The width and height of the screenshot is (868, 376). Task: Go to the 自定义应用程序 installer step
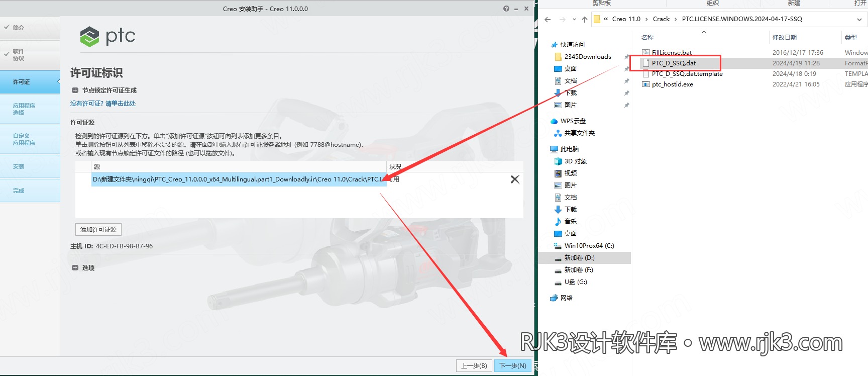coord(30,139)
